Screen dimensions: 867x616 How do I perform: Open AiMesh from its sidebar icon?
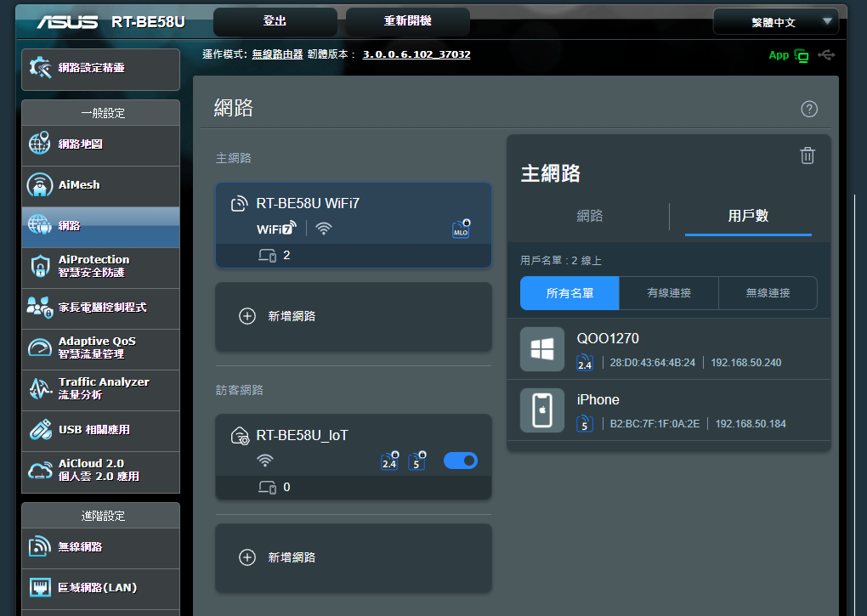point(40,184)
